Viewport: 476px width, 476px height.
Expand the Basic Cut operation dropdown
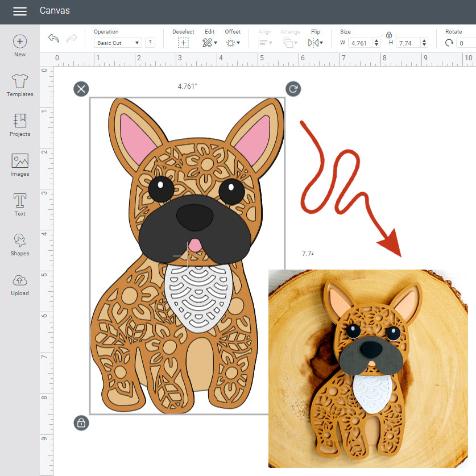118,43
